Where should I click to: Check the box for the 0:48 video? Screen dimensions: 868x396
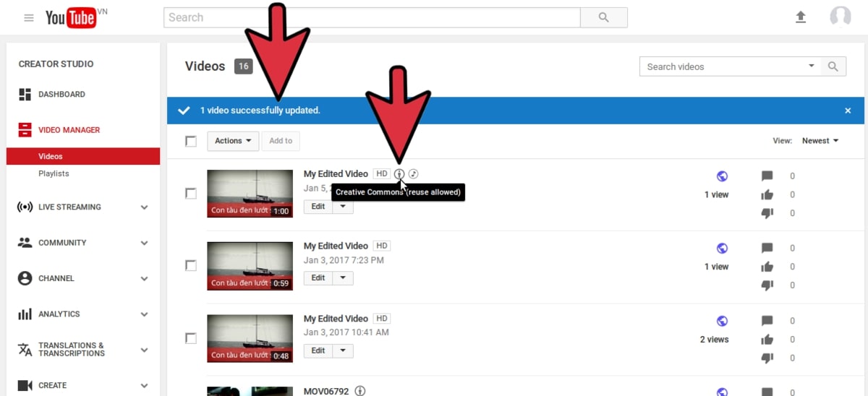tap(191, 337)
